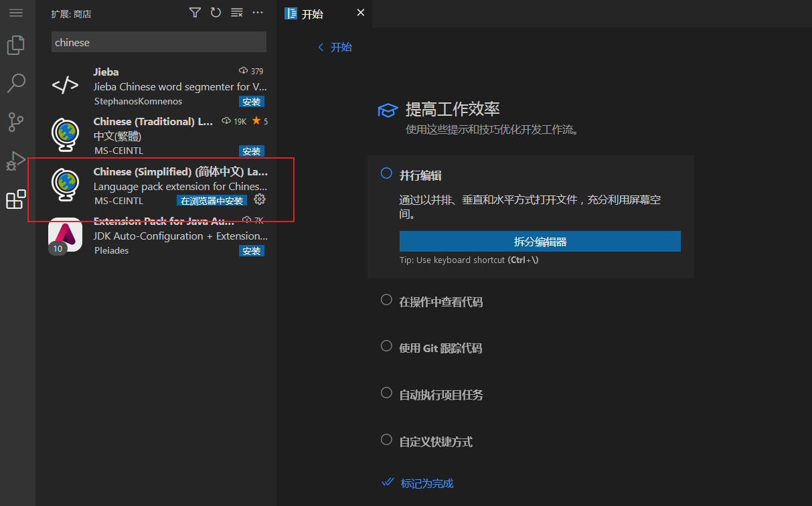Image resolution: width=812 pixels, height=506 pixels.
Task: Open the Chinese (Traditional) extension title
Action: (153, 122)
